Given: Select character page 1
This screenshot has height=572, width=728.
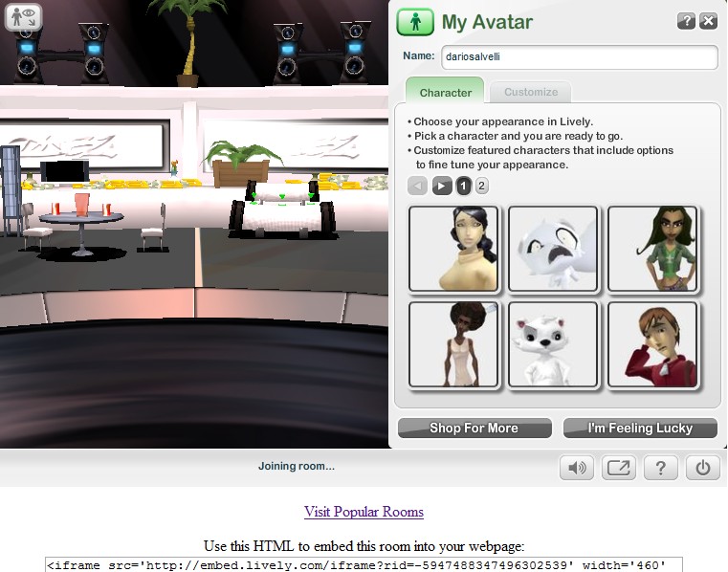Looking at the screenshot, I should (462, 186).
